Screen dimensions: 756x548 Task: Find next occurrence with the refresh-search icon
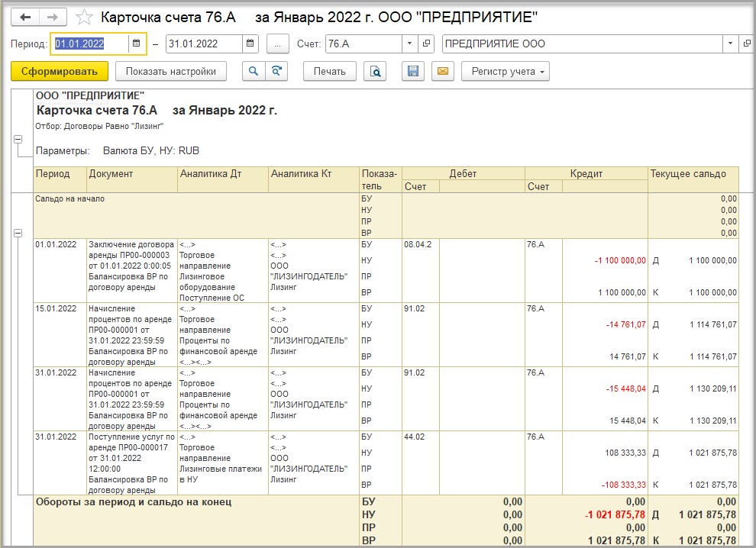(x=276, y=71)
